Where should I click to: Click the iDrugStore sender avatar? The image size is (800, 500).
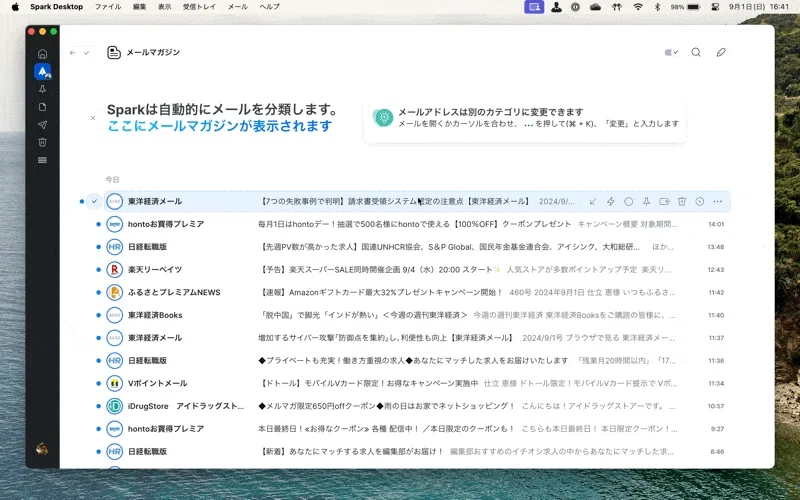114,406
